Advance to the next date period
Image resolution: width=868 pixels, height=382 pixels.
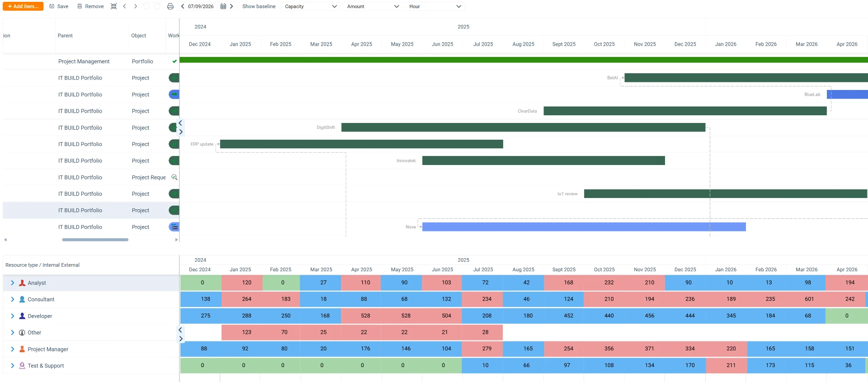pos(231,6)
